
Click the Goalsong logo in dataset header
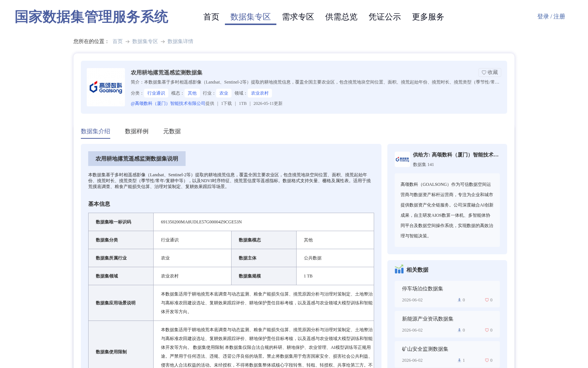[106, 87]
